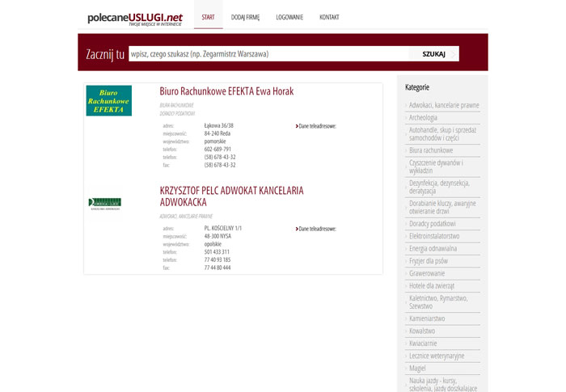The image size is (566, 392).
Task: Click the SZUKAJ search button
Action: click(x=434, y=54)
